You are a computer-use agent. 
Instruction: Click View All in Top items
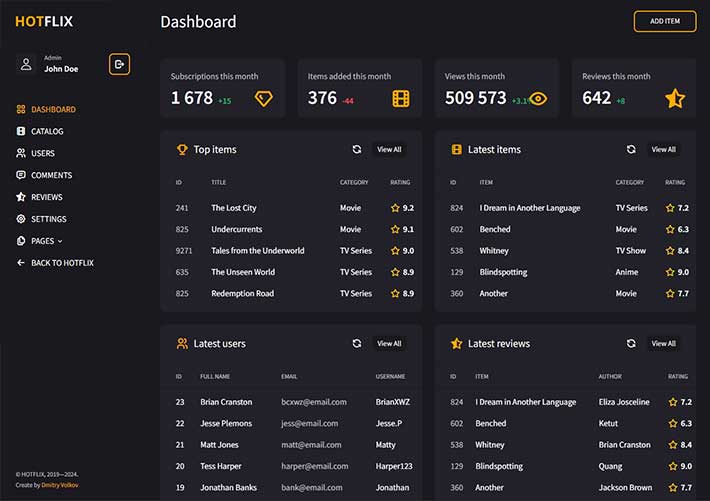389,150
